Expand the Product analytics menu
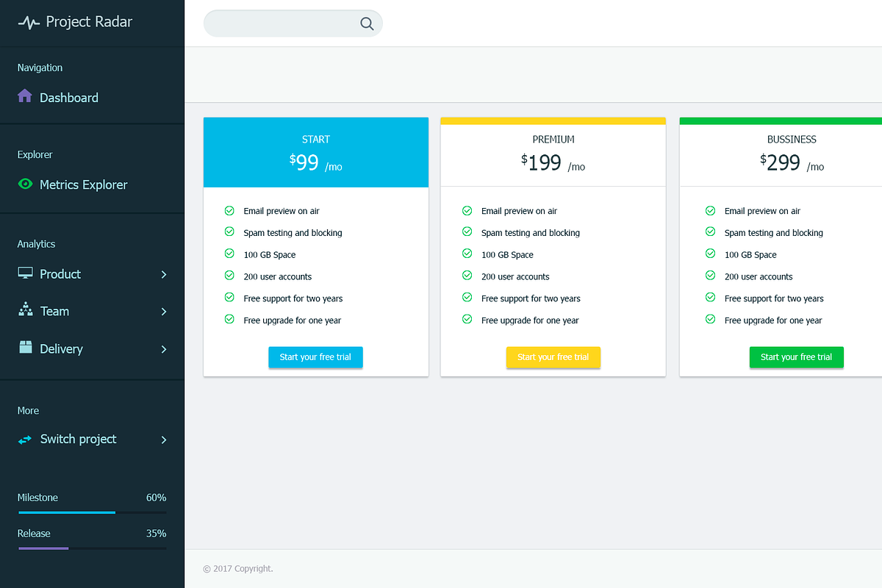 click(x=163, y=273)
